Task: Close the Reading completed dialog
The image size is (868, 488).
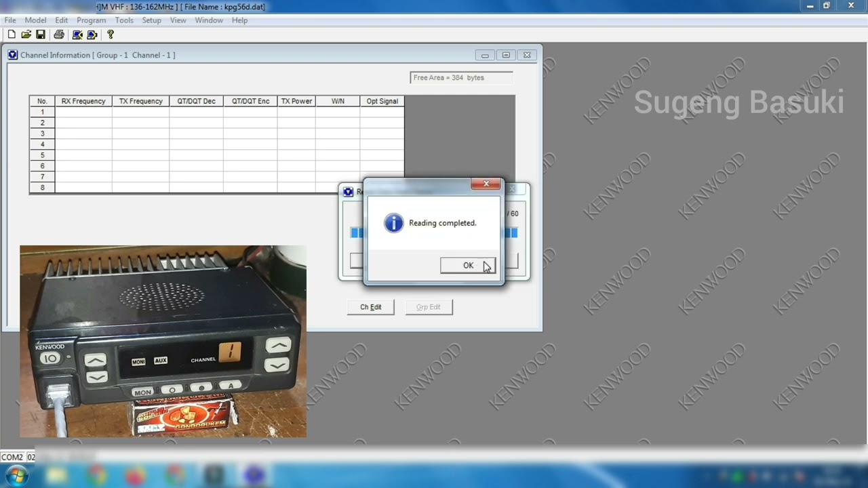Action: tap(486, 184)
